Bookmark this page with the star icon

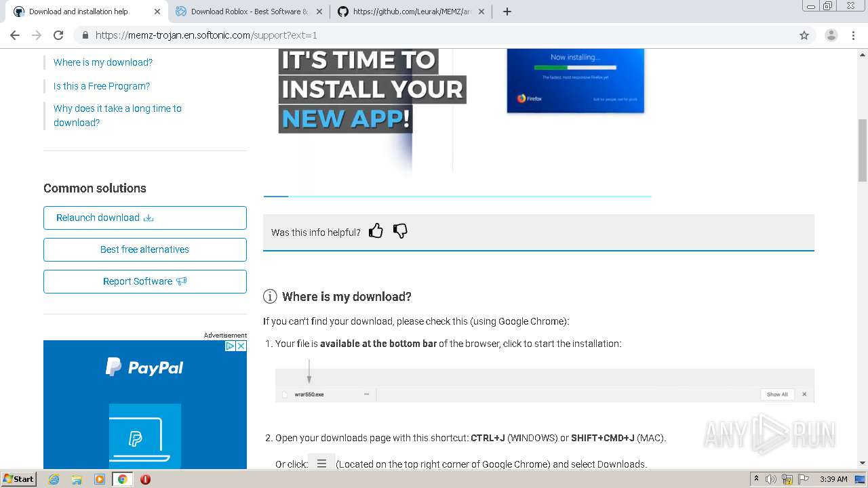coord(804,35)
